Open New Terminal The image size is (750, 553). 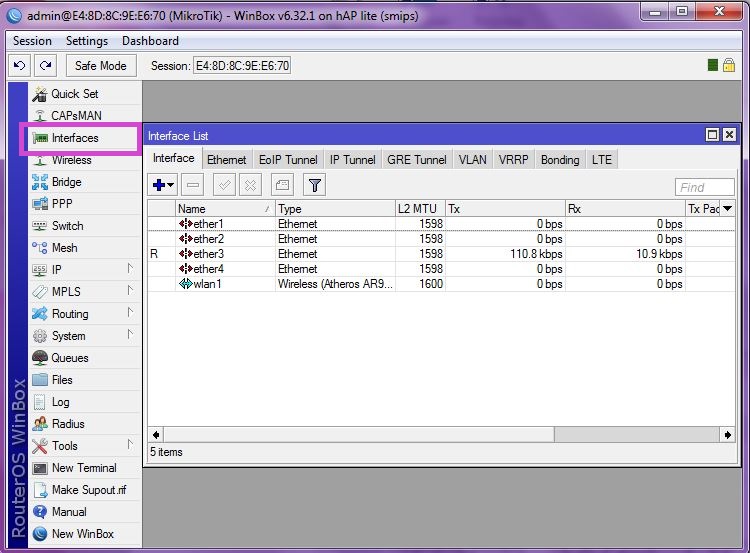pyautogui.click(x=84, y=468)
